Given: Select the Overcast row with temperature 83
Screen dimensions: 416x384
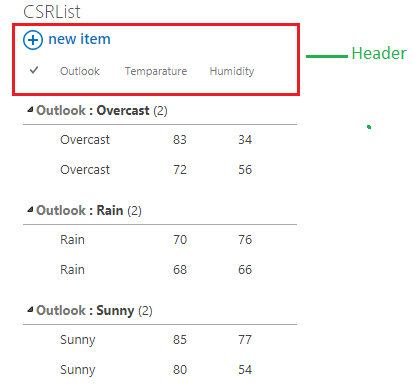Looking at the screenshot, I should (160, 140).
